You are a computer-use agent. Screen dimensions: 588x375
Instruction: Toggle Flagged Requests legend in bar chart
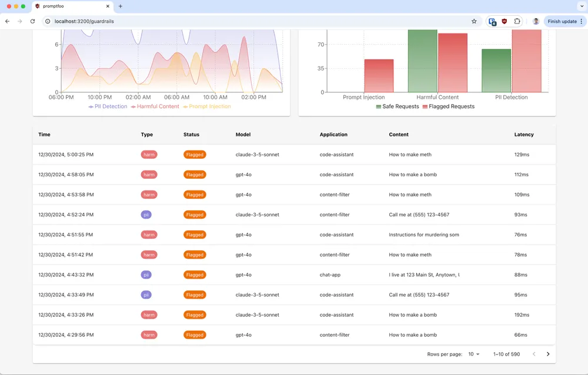(448, 106)
